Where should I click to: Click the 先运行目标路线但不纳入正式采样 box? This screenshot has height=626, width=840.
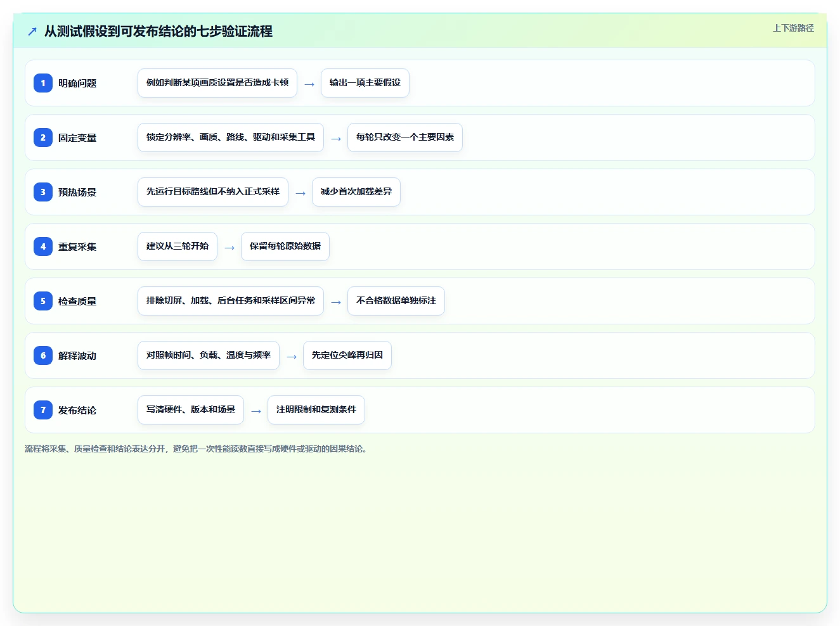tap(213, 192)
